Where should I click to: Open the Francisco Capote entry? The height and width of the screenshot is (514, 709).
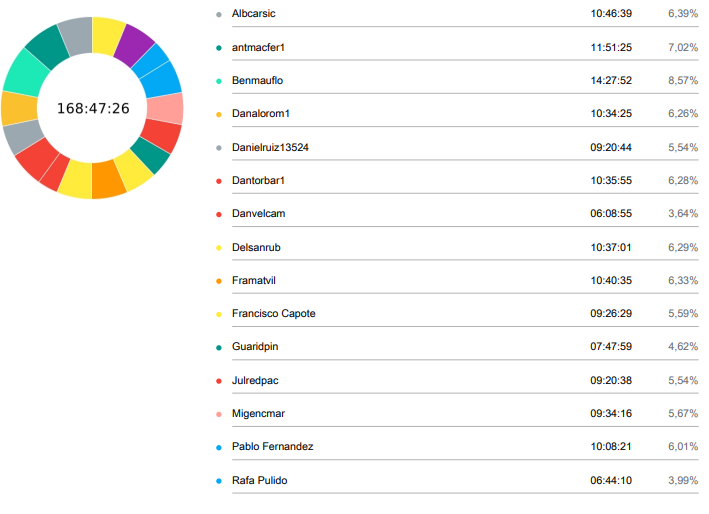point(273,314)
